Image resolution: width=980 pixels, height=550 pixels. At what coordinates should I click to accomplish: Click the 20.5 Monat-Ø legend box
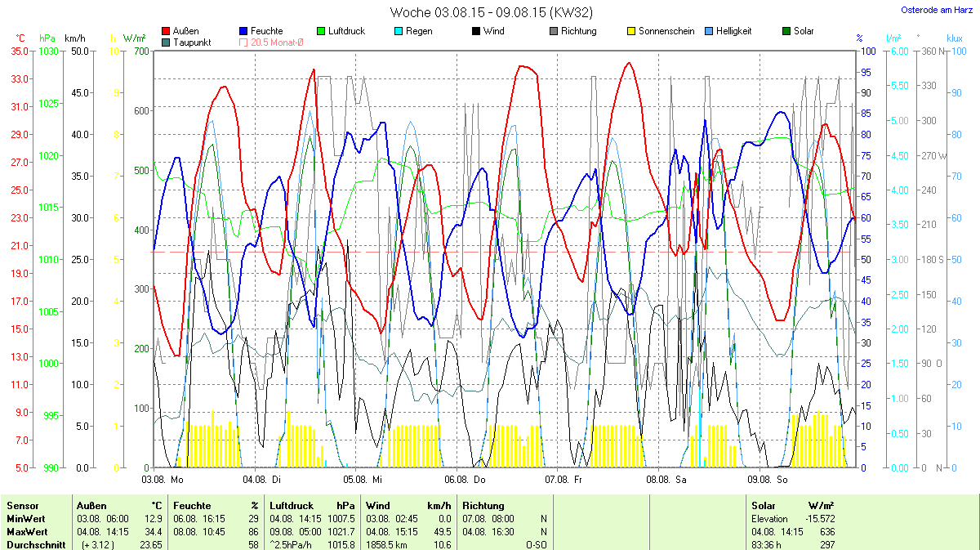(243, 42)
